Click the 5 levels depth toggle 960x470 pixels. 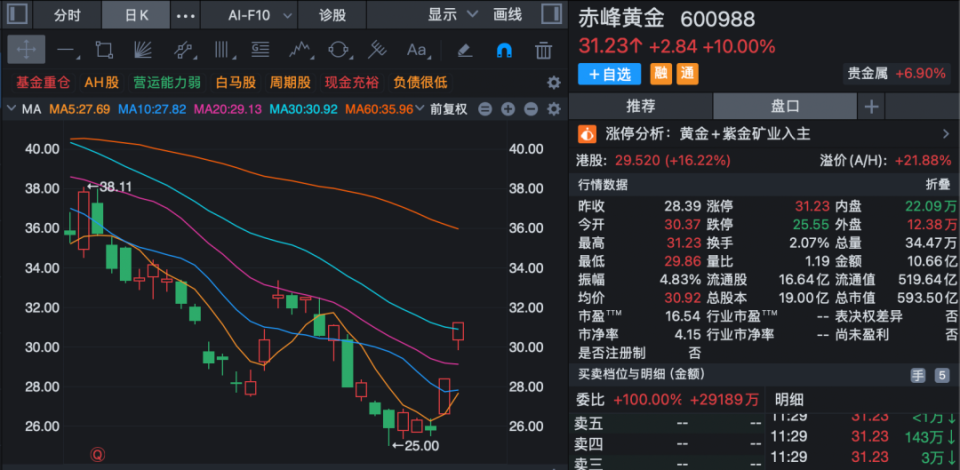pyautogui.click(x=940, y=375)
